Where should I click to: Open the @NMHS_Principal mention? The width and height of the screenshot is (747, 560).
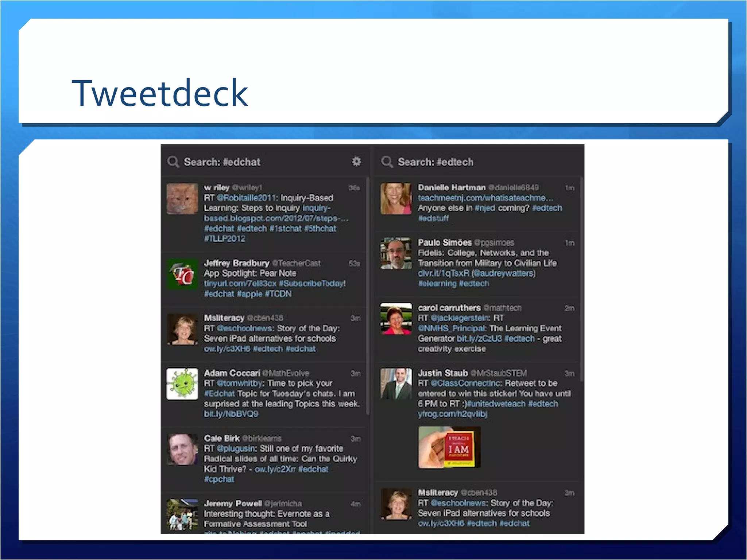452,328
